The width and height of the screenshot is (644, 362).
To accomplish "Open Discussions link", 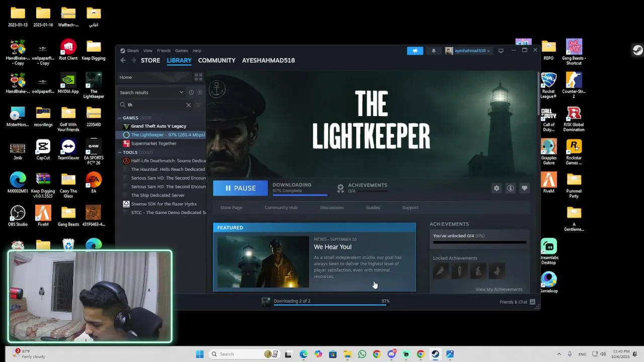I will coord(332,208).
